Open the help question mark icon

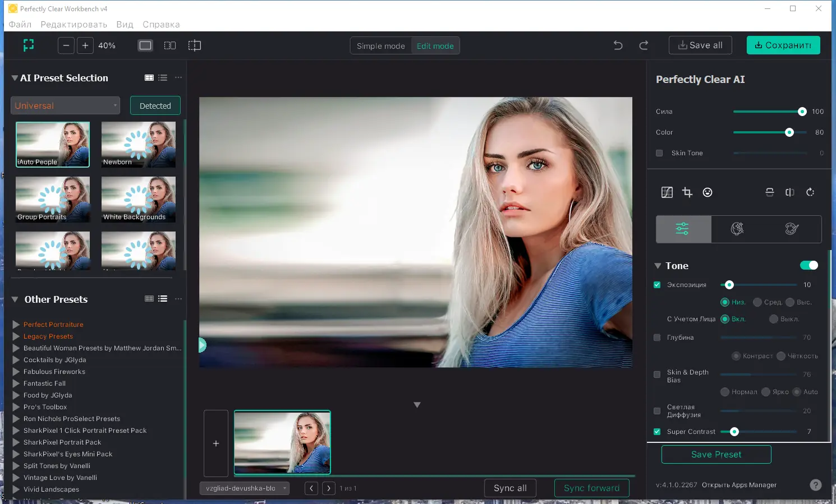click(x=816, y=485)
